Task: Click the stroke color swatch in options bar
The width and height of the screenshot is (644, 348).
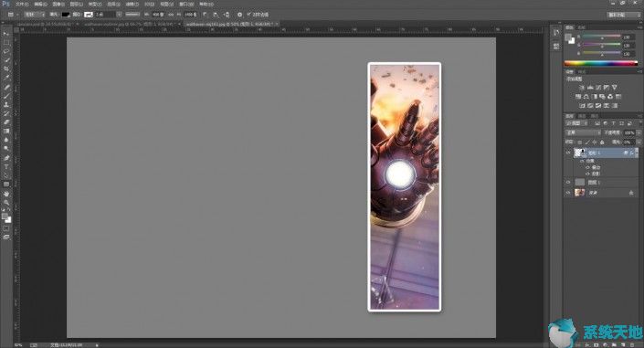Action: pyautogui.click(x=89, y=15)
